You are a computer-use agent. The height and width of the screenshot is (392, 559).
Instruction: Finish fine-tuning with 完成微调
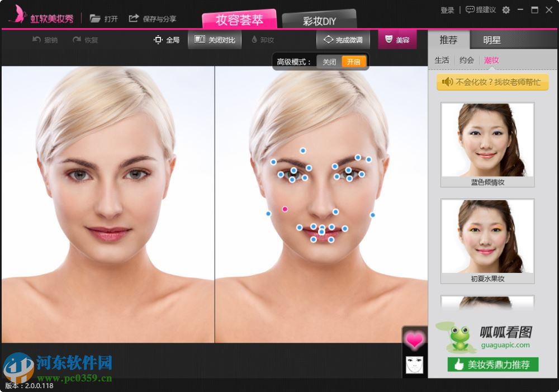[x=343, y=40]
